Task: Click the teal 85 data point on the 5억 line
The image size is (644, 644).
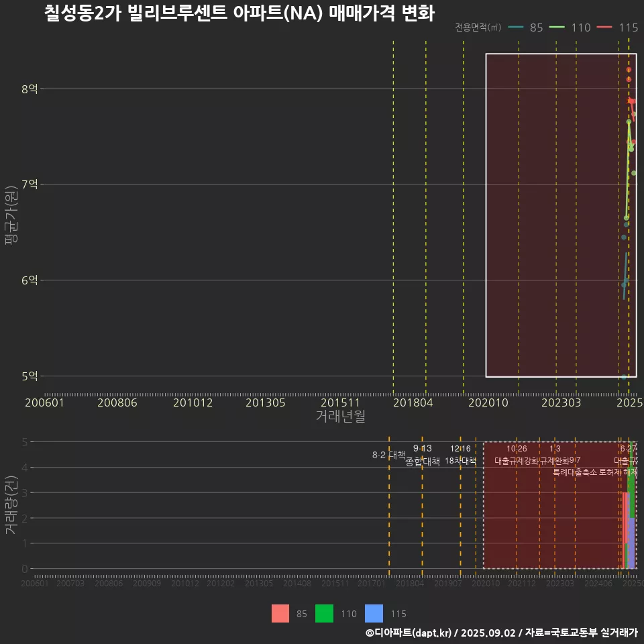Action: [624, 377]
